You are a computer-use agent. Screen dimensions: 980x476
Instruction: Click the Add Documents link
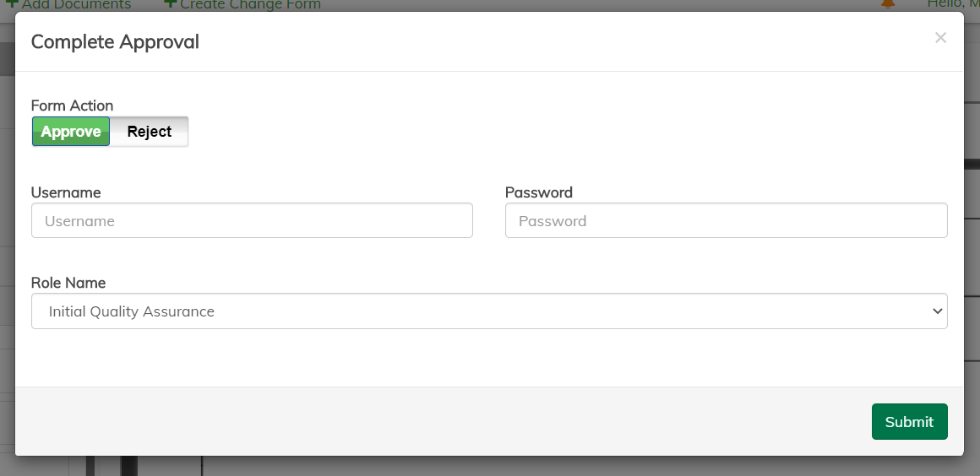pos(76,5)
